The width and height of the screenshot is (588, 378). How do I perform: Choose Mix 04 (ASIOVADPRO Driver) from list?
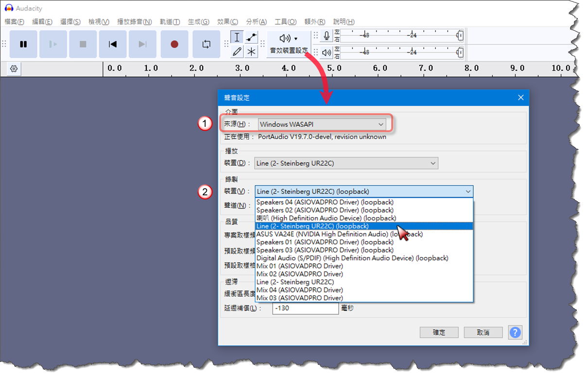point(364,290)
